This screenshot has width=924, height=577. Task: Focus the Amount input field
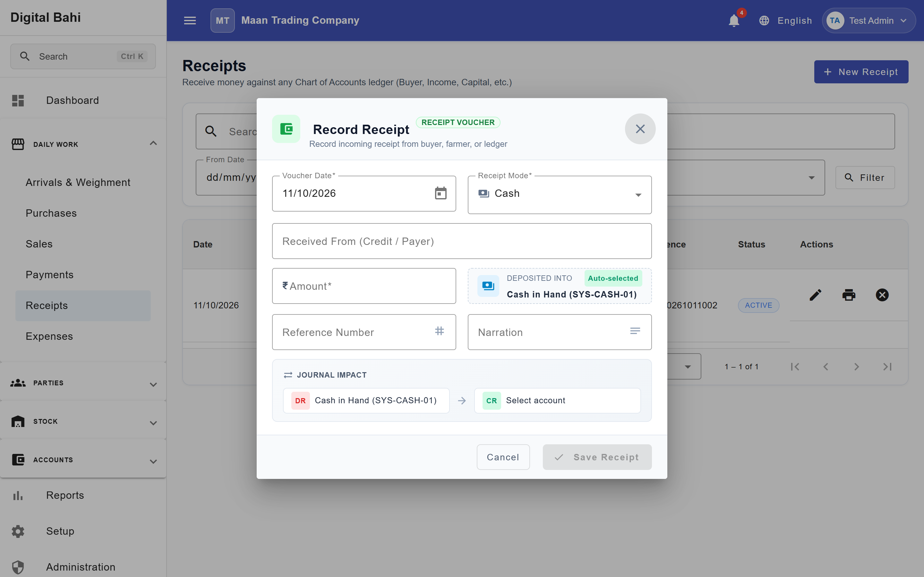(x=364, y=286)
